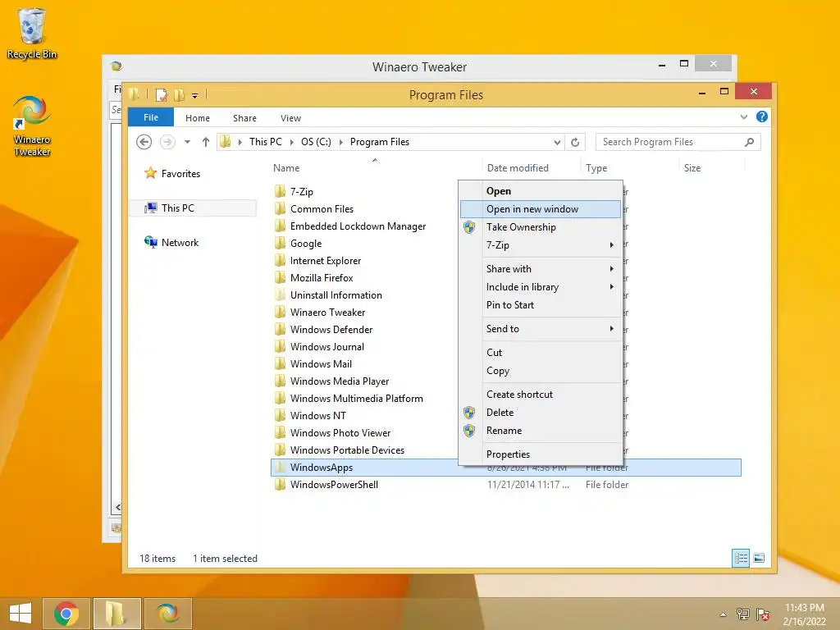Switch to Large icons view button

[759, 558]
